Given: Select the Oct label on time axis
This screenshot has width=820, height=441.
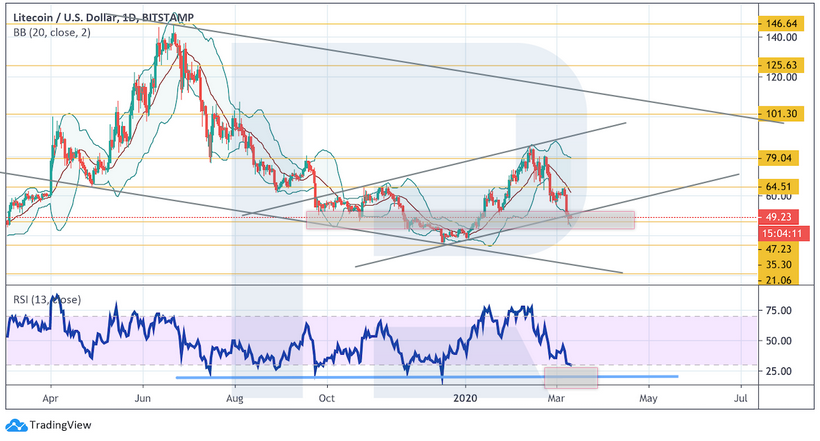Looking at the screenshot, I should (326, 398).
